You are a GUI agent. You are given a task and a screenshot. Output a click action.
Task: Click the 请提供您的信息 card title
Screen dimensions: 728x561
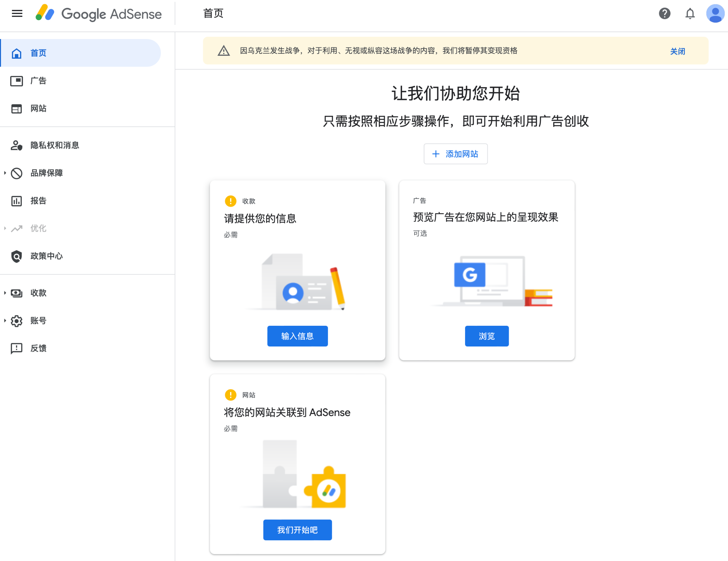tap(260, 218)
